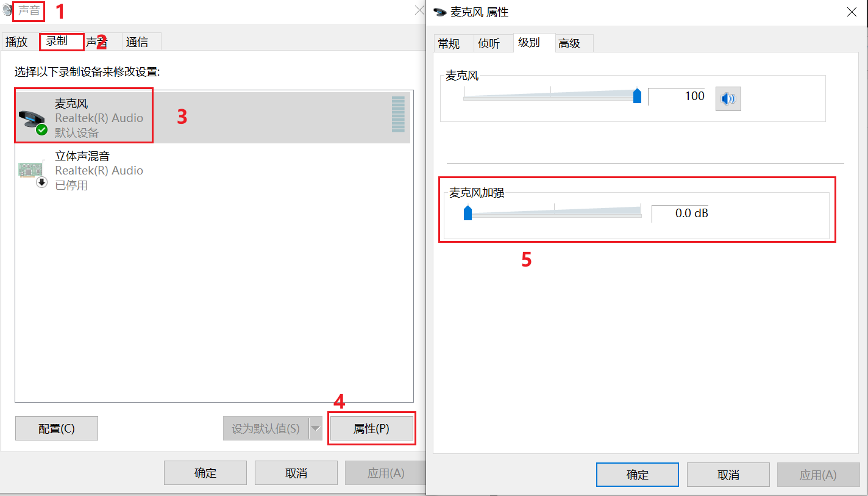Click the 麦克风 volume slider handle

tap(637, 96)
